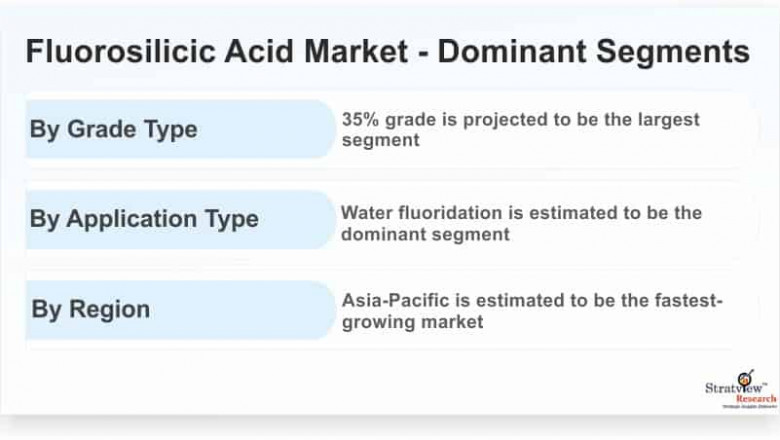Click "growing market" in the region description
780x440 pixels.
[412, 322]
